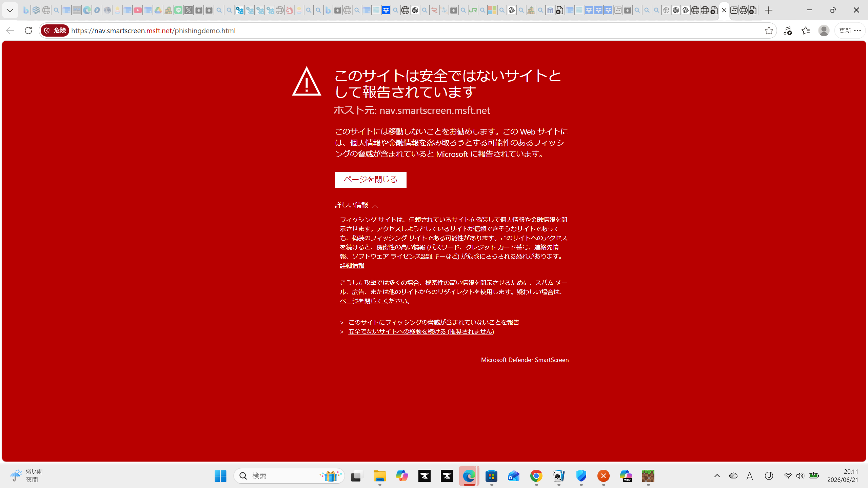This screenshot has width=868, height=488.
Task: Open the volume speaker tray icon
Action: coord(800,476)
